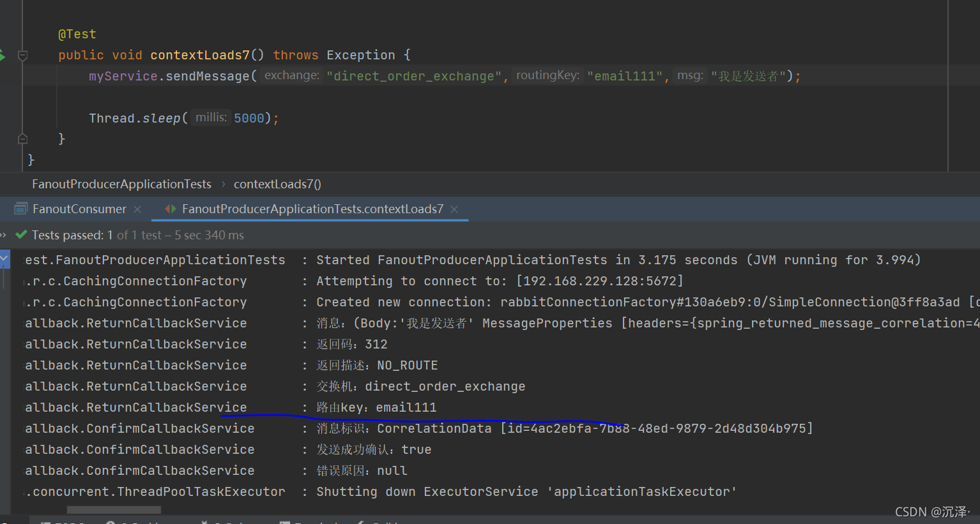Click the blue filter icon left of console
The width and height of the screenshot is (980, 524).
(x=4, y=258)
